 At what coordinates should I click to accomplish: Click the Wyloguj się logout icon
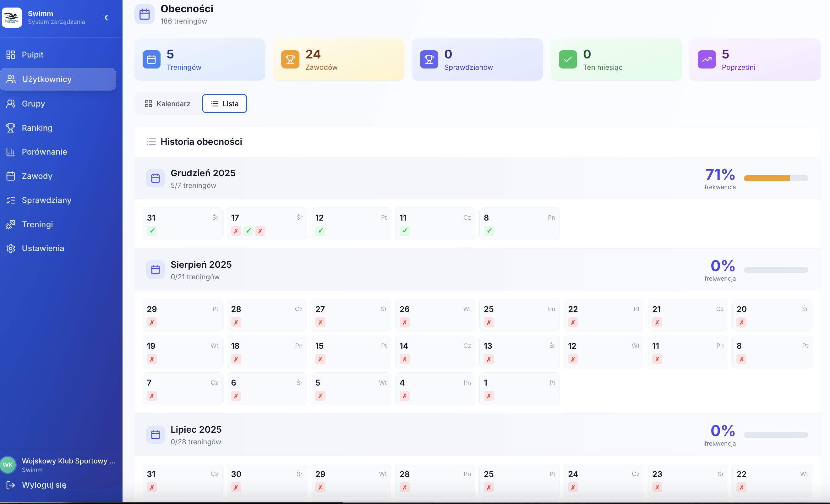pos(11,485)
